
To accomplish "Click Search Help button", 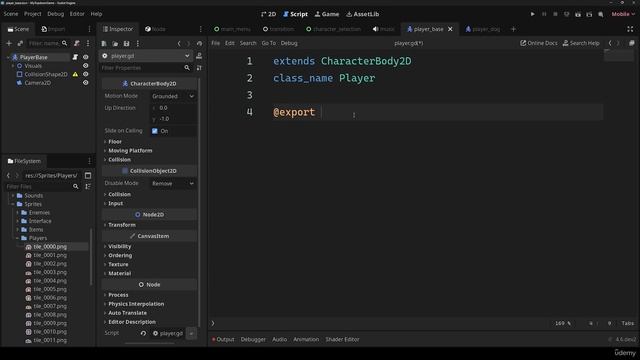I will (x=581, y=43).
